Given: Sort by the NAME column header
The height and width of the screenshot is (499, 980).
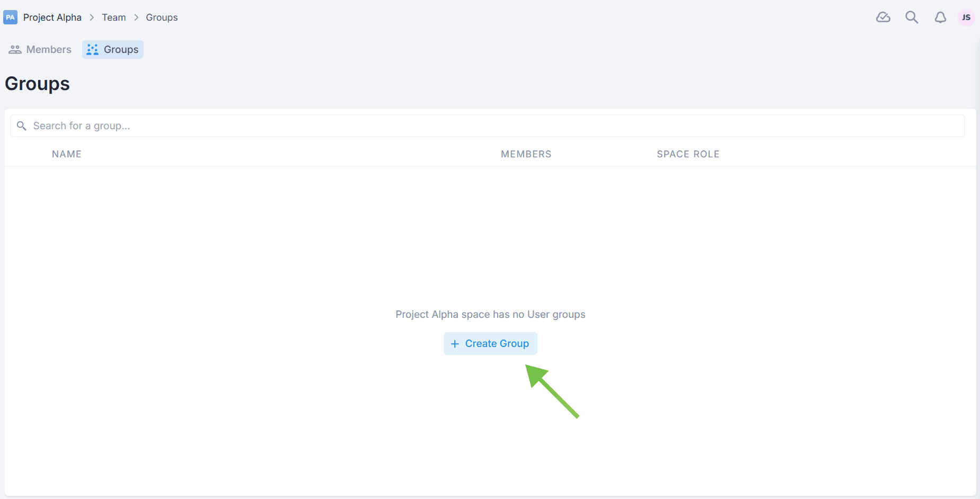Looking at the screenshot, I should [67, 154].
